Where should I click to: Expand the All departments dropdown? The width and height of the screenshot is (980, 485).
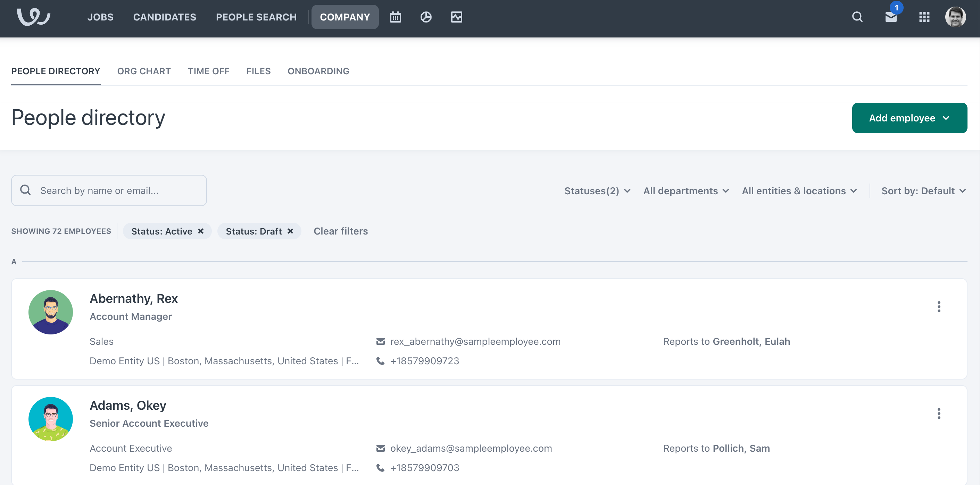click(686, 191)
